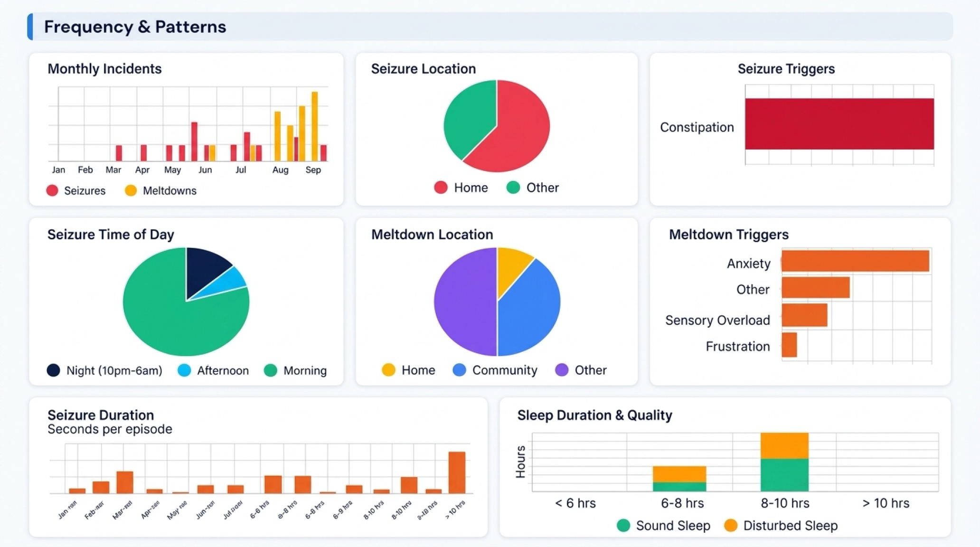Click the green Sound Sleep segment for 6-8 hrs
Viewport: 980px width, 547px height.
point(679,487)
